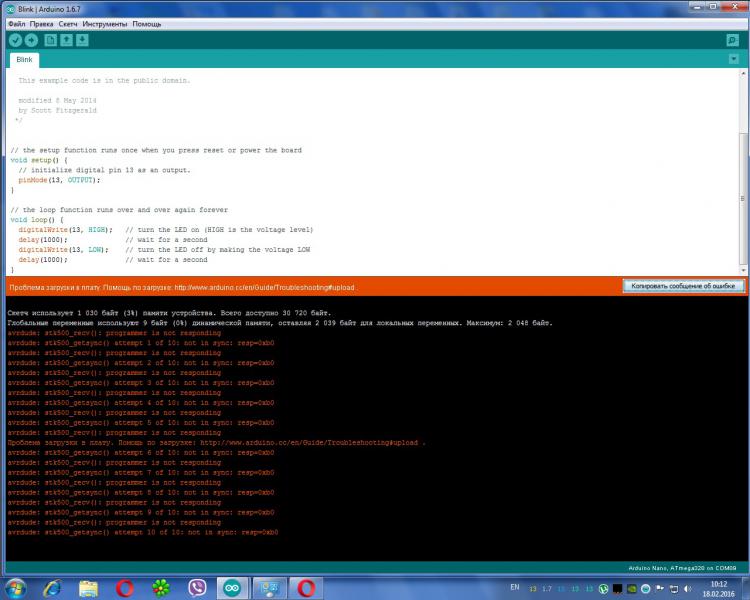The image size is (750, 600).
Task: Click the µTorrent tray icon
Action: 604,589
